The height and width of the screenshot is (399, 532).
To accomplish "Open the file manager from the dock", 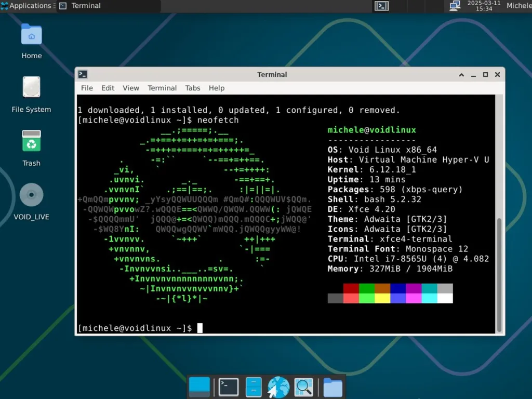I will pos(332,387).
